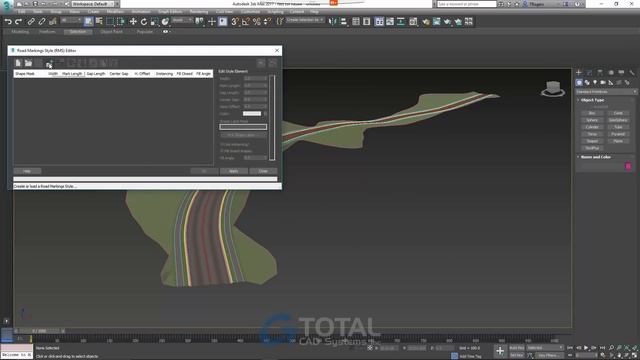Click the white Color swatch in RMS Editor

(252, 113)
